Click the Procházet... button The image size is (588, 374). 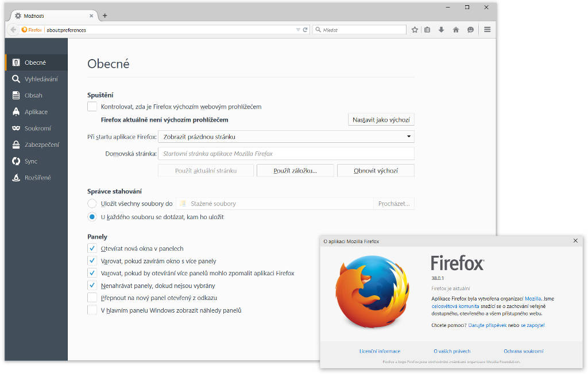pos(394,204)
